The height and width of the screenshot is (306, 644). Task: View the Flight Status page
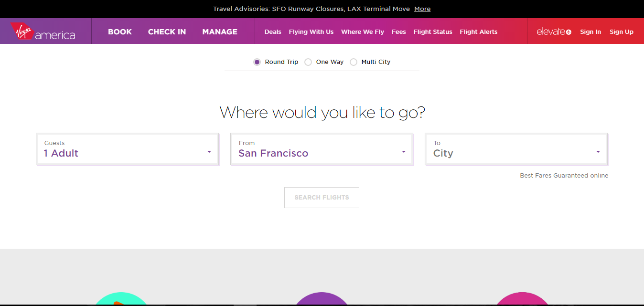pos(433,32)
